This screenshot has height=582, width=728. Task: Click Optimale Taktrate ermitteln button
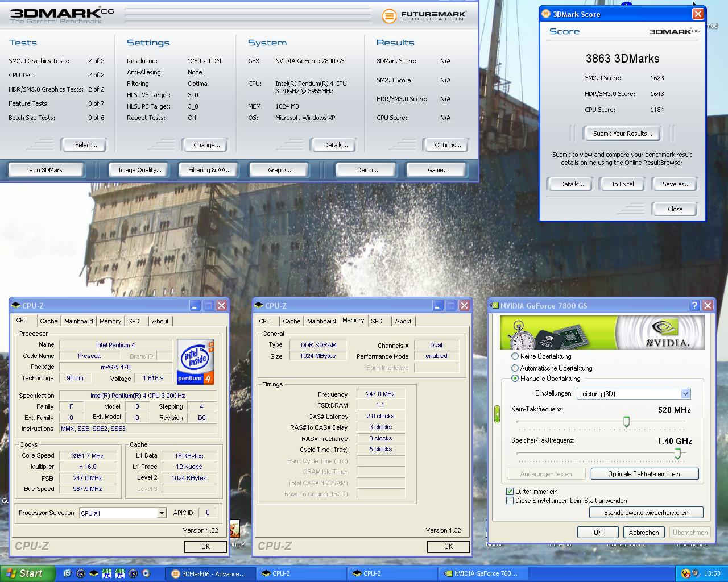click(x=644, y=474)
